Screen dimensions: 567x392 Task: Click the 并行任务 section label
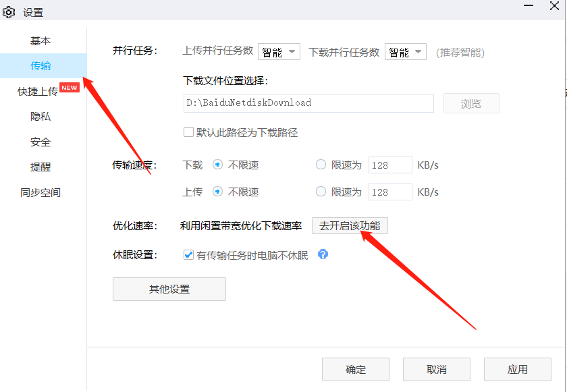coord(135,50)
